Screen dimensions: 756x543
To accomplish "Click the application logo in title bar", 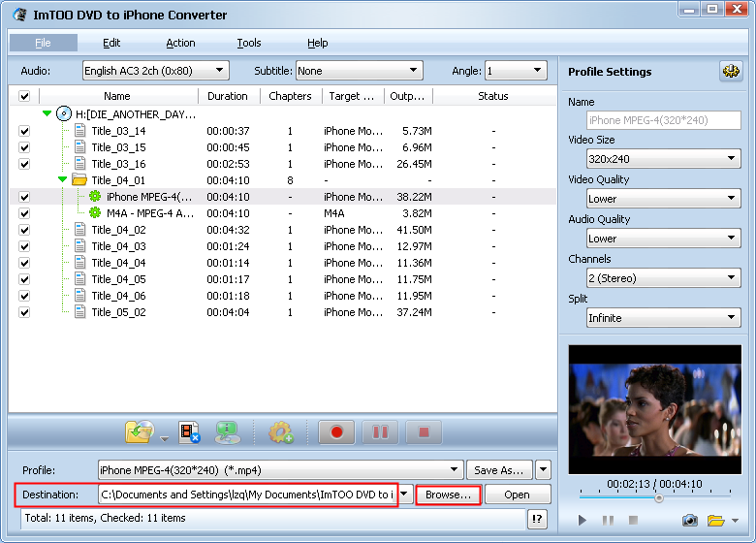I will 19,15.
